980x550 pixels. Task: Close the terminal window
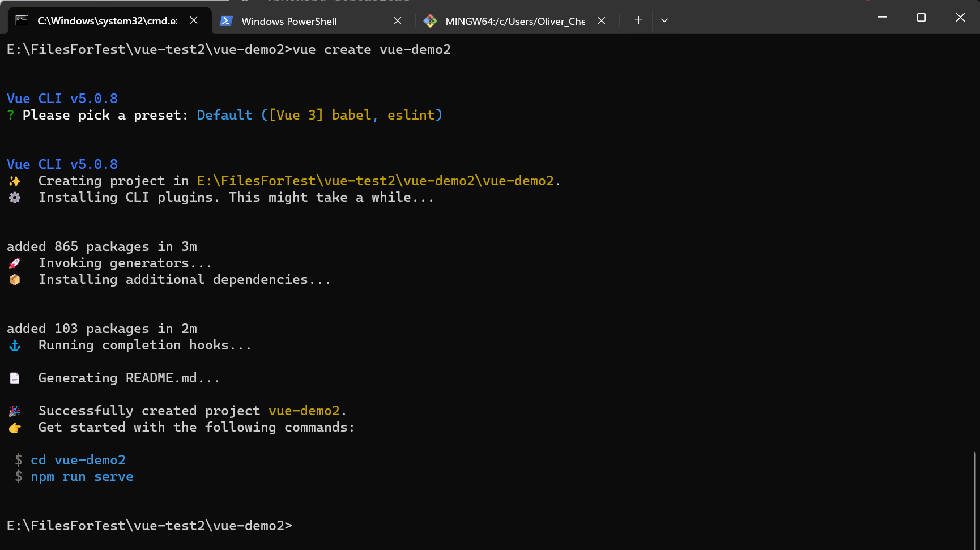[960, 18]
